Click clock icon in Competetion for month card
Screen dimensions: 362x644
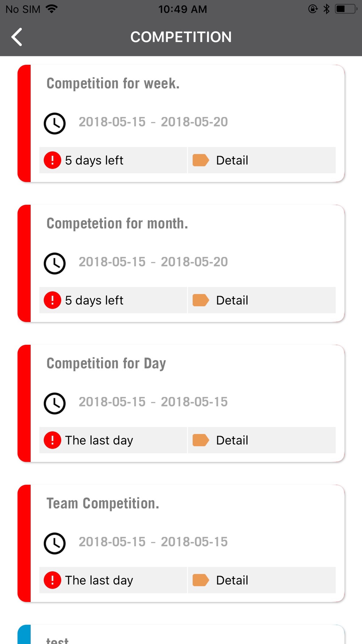click(55, 263)
